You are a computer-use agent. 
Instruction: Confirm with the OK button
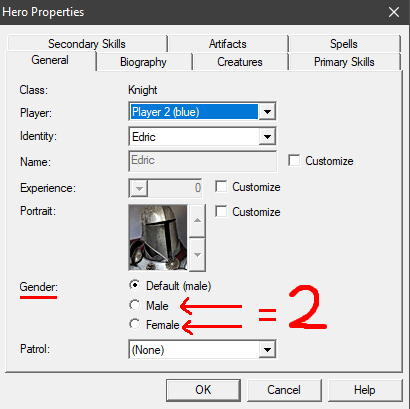[x=203, y=390]
